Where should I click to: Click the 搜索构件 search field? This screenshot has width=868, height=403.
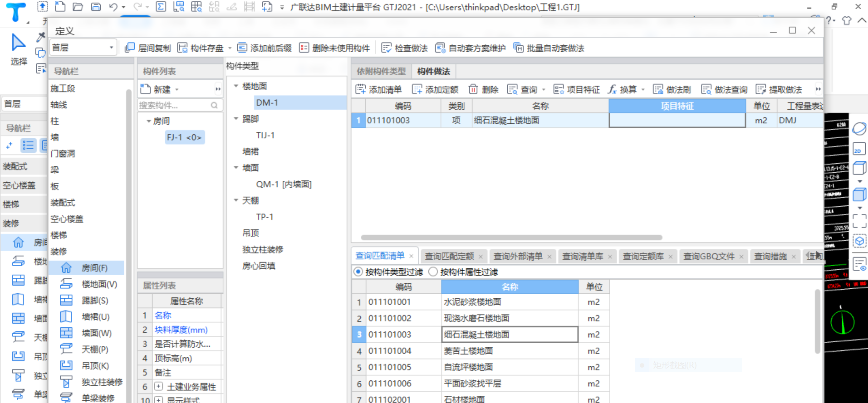(179, 105)
